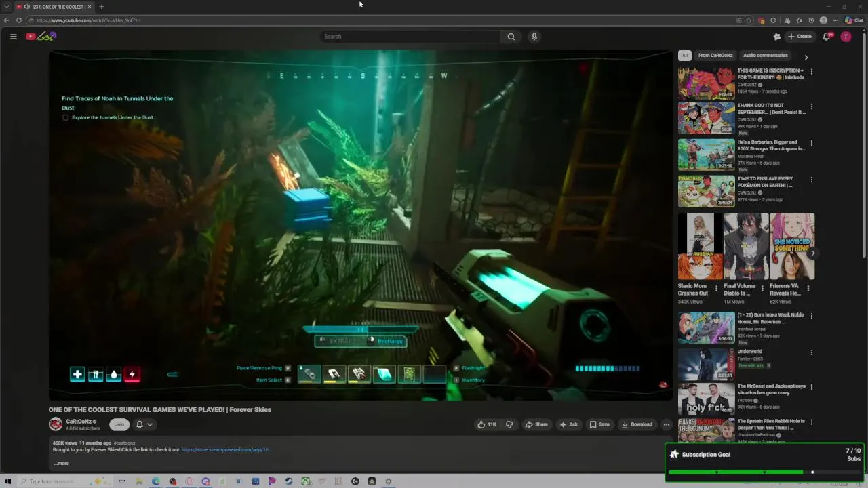Open the YouTube notifications bell

(x=827, y=37)
